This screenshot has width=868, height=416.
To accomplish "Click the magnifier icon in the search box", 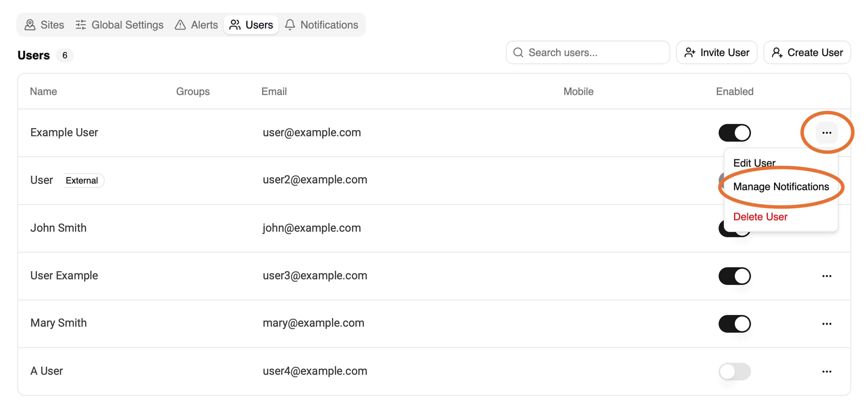I will pos(518,53).
